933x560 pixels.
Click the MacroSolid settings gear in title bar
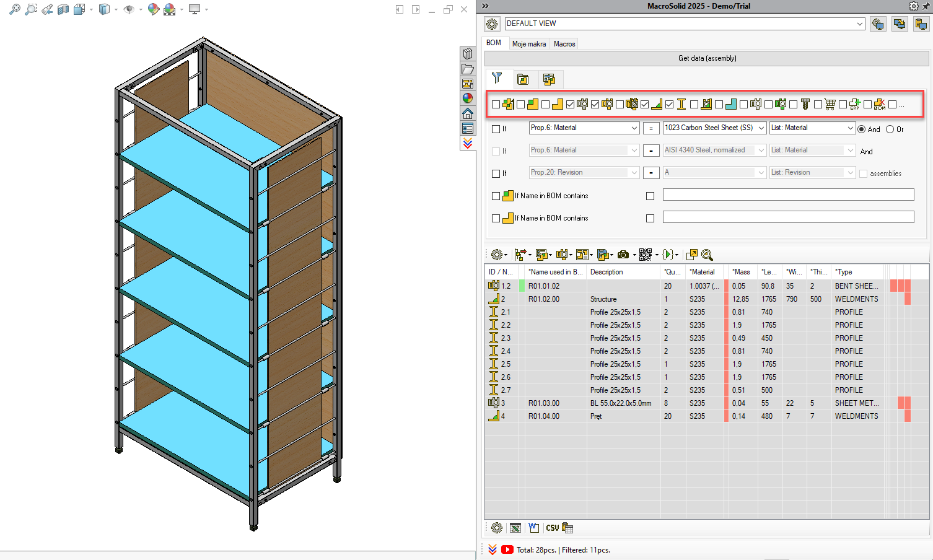(913, 6)
